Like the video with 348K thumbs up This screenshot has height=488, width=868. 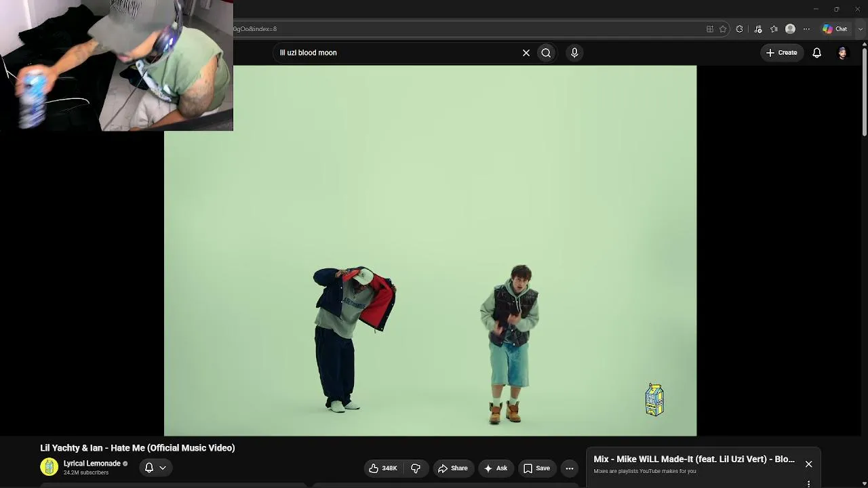[382, 468]
